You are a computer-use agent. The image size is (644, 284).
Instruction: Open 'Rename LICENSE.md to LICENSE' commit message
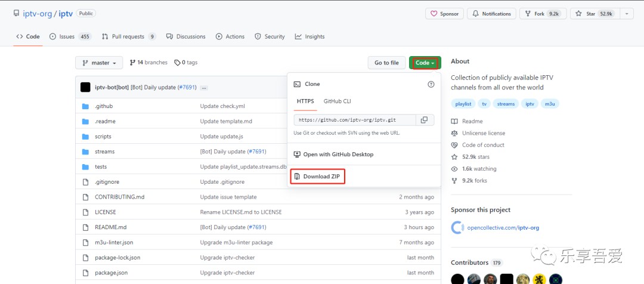click(x=241, y=212)
